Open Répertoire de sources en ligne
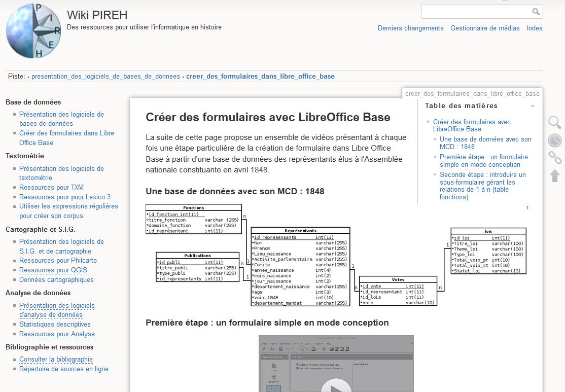The height and width of the screenshot is (392, 565). coord(64,369)
